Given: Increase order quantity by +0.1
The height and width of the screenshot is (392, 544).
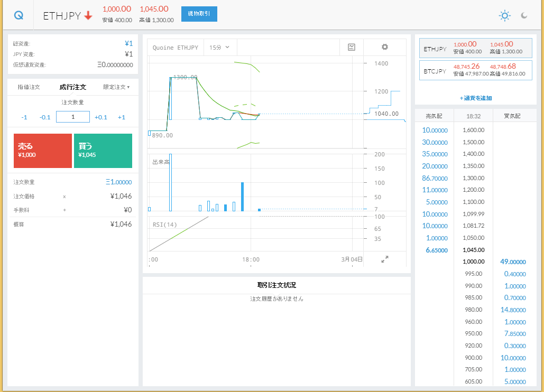Looking at the screenshot, I should [101, 117].
